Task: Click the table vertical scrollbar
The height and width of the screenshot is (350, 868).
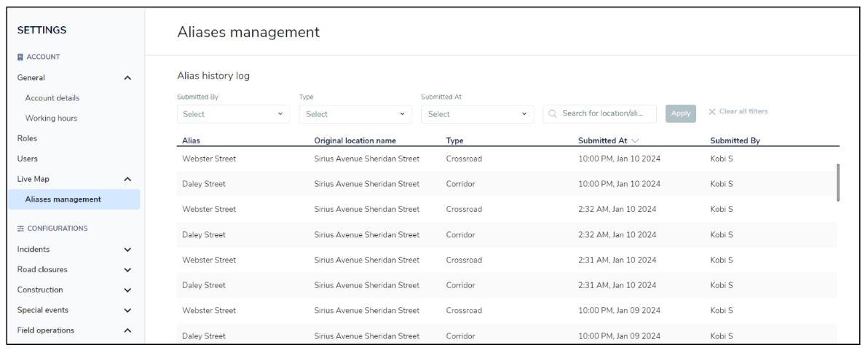Action: point(838,183)
